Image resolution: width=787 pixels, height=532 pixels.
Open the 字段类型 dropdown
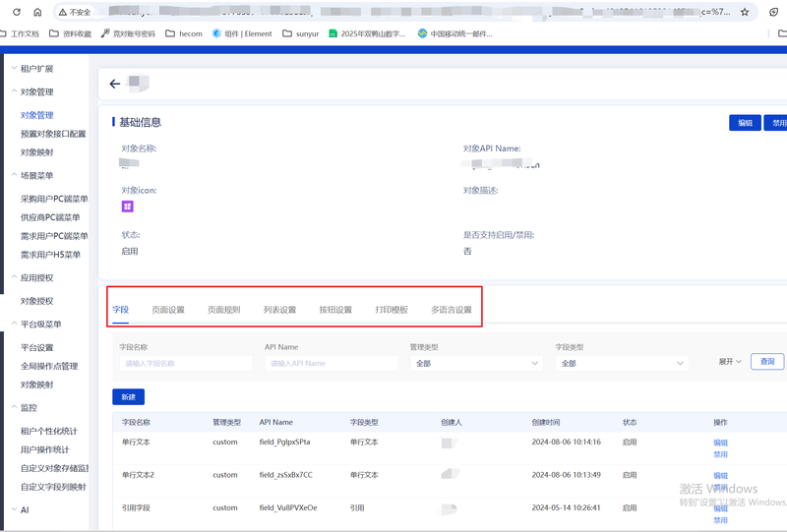pyautogui.click(x=622, y=364)
